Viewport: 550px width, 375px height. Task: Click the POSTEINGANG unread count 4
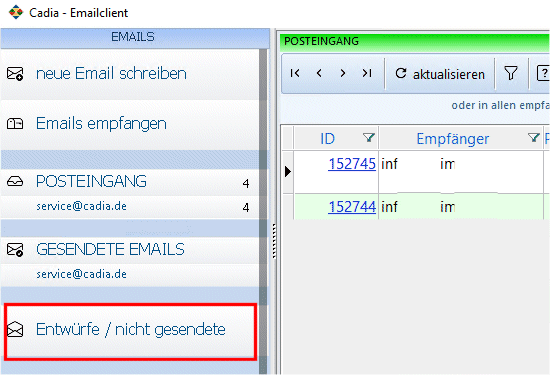246,183
